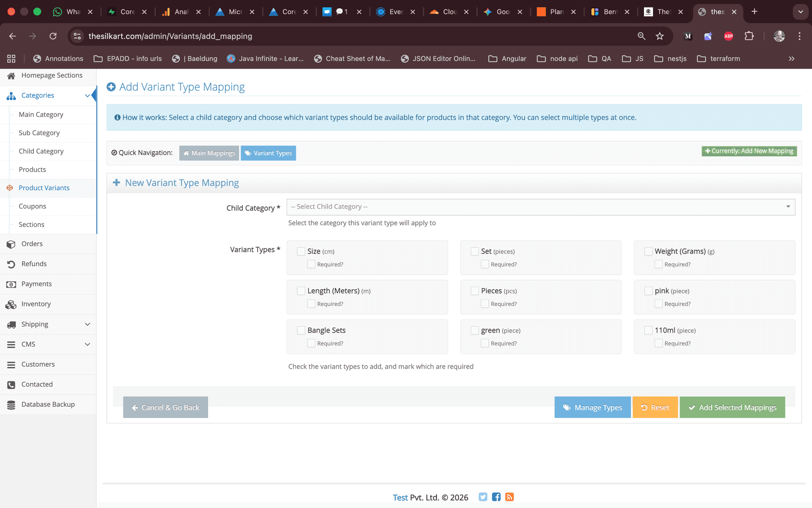
Task: Click the orange Reset button
Action: (655, 407)
